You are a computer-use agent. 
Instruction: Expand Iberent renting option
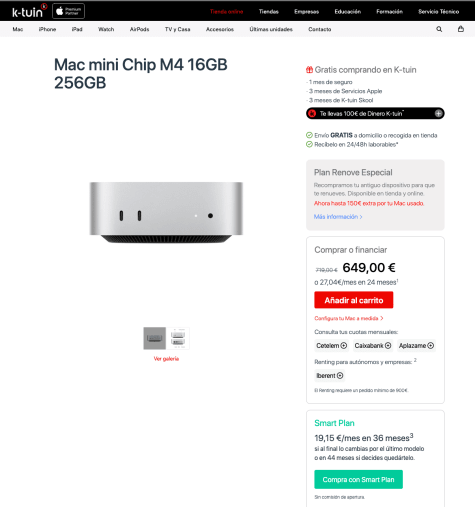point(329,376)
